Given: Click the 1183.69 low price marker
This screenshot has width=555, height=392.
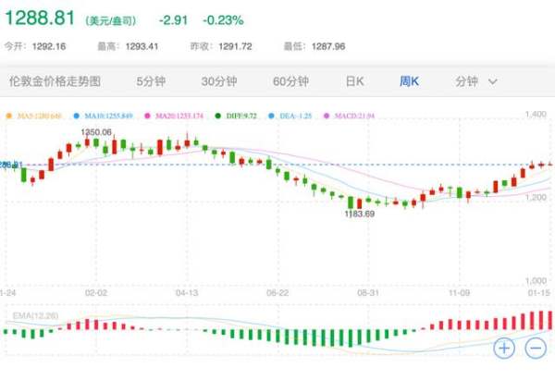Looking at the screenshot, I should (359, 214).
